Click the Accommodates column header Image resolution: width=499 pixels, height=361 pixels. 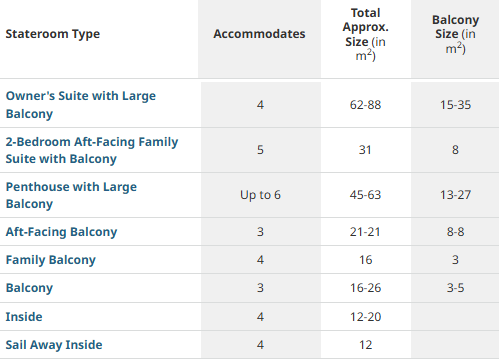pos(259,34)
